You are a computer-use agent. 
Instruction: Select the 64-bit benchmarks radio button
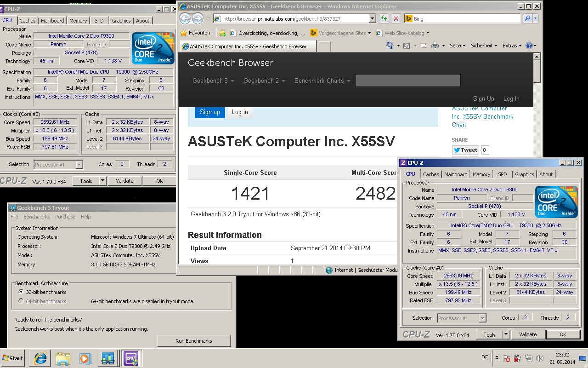pos(21,301)
